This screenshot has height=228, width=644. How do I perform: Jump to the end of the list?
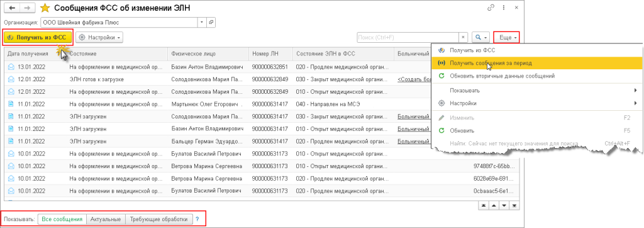[514, 205]
